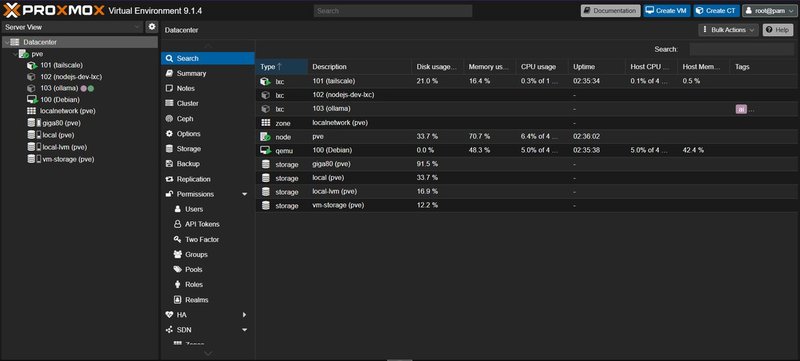Open the Permissions panel
The image size is (800, 361).
click(208, 194)
